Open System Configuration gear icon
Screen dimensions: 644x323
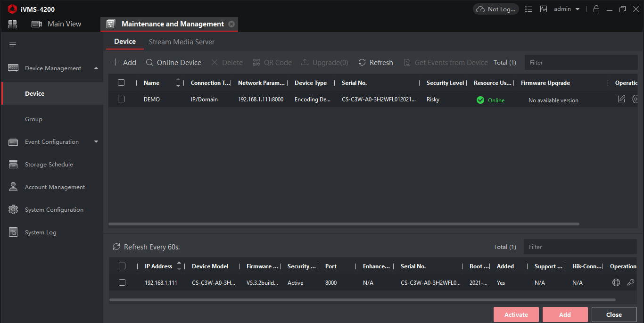13,209
